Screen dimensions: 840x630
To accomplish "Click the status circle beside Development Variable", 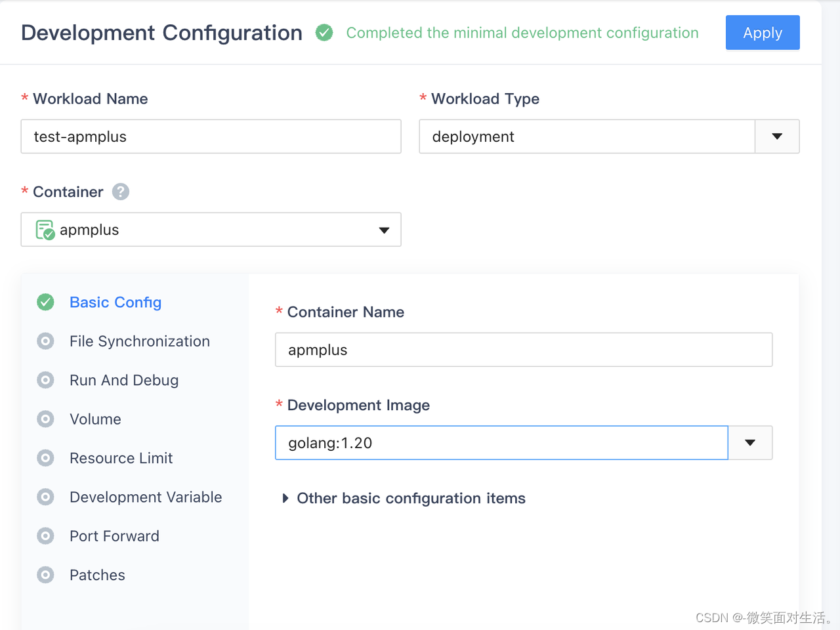I will click(45, 497).
